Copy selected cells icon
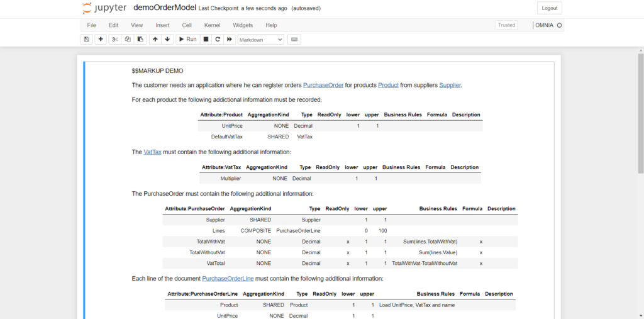The width and height of the screenshot is (644, 319). (x=128, y=40)
